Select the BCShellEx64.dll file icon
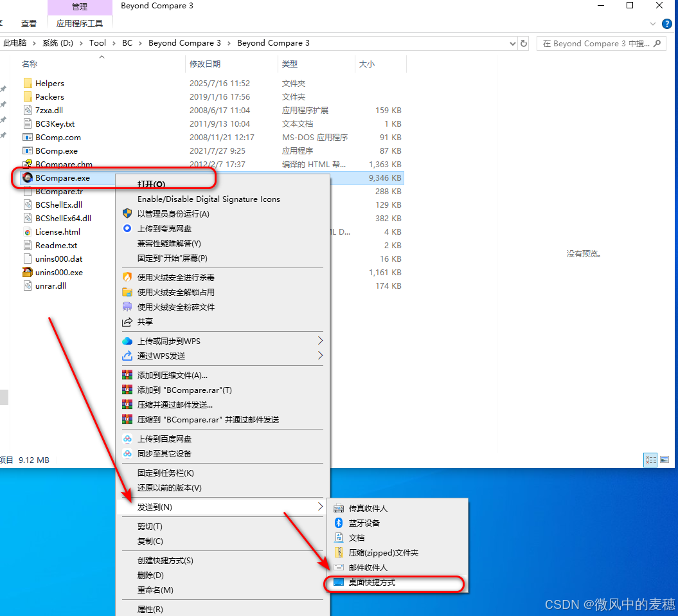 [x=28, y=218]
